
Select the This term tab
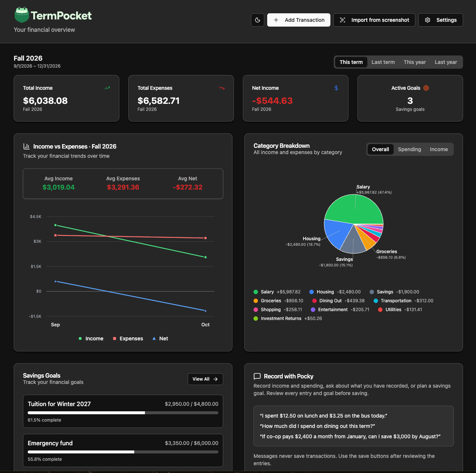tap(351, 62)
